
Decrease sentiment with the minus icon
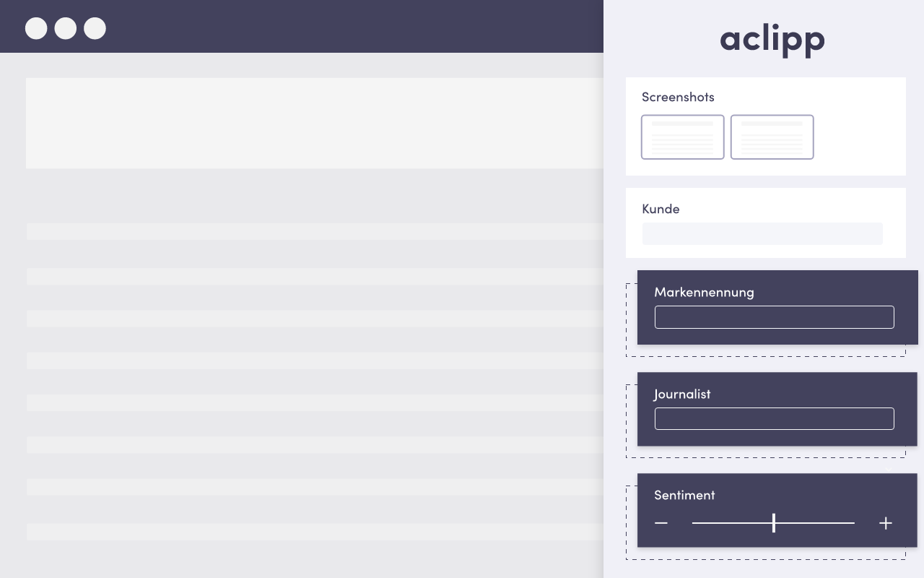(661, 523)
